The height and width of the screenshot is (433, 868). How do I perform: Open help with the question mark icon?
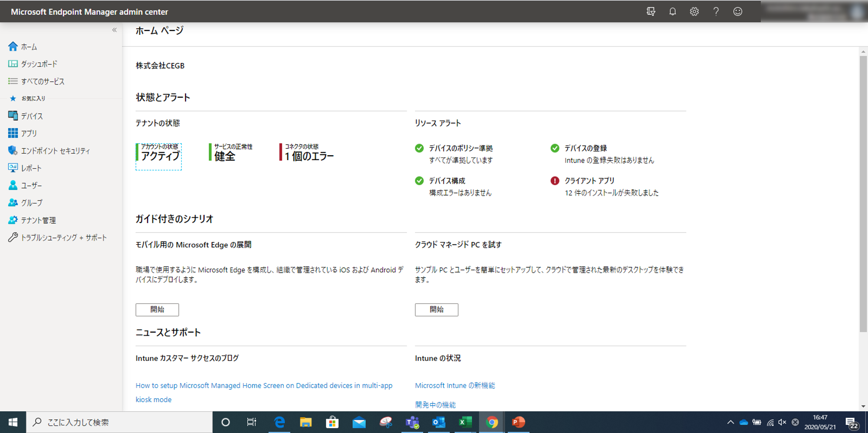(716, 12)
